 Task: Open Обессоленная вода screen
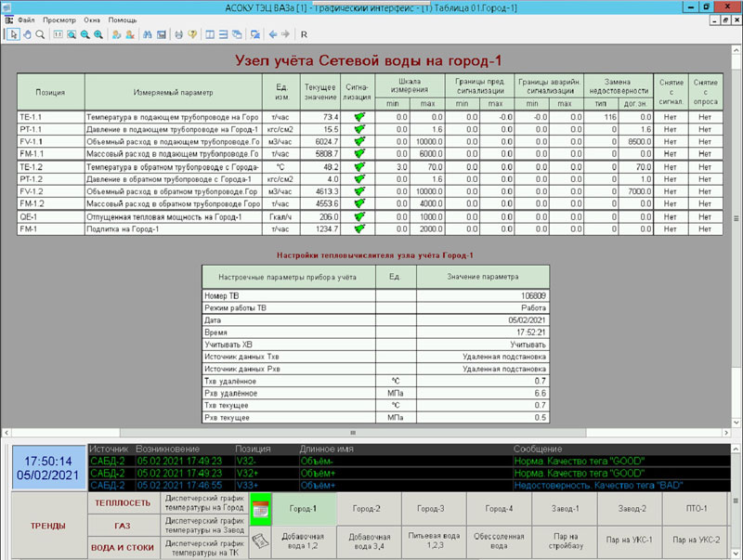point(499,541)
